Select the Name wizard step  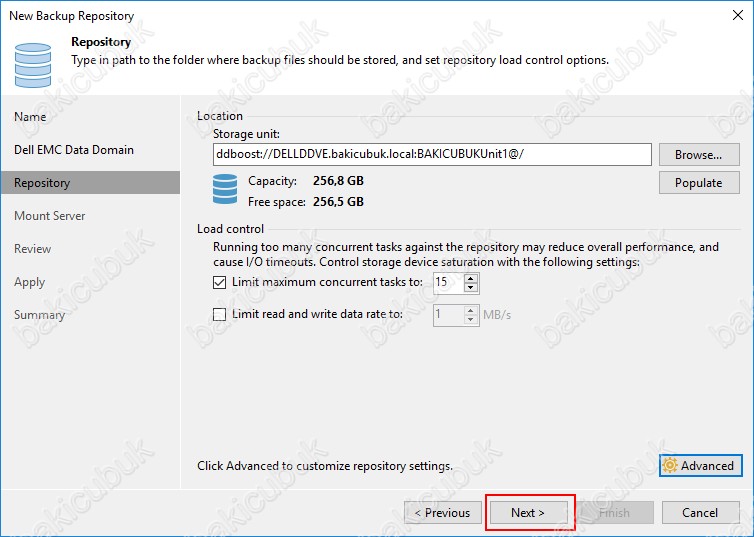30,117
